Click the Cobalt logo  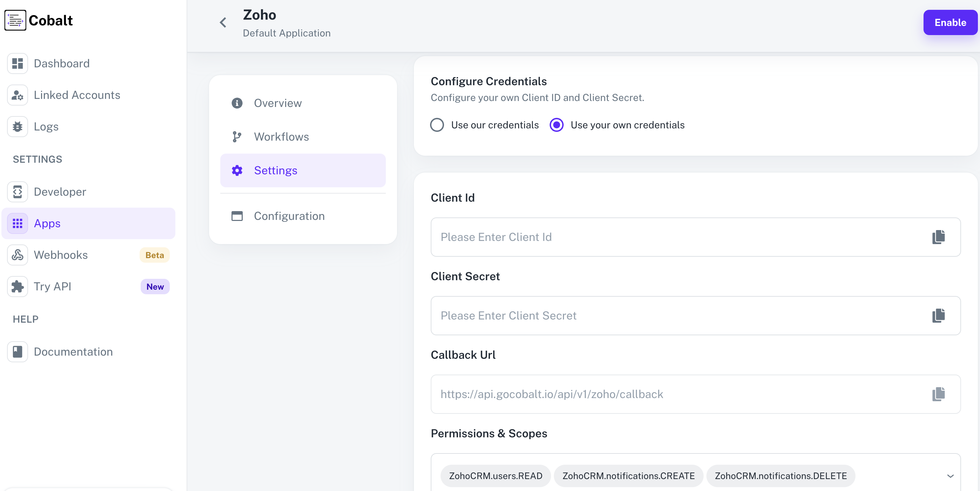pyautogui.click(x=38, y=20)
